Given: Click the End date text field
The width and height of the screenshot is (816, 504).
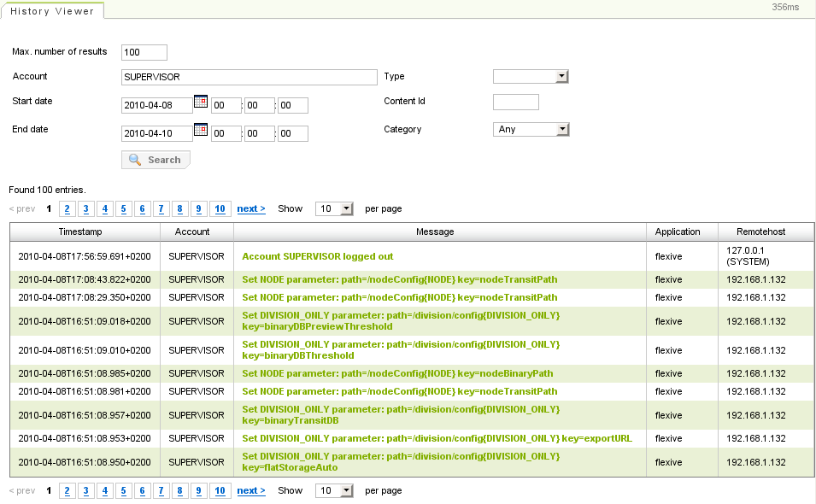Looking at the screenshot, I should click(156, 133).
